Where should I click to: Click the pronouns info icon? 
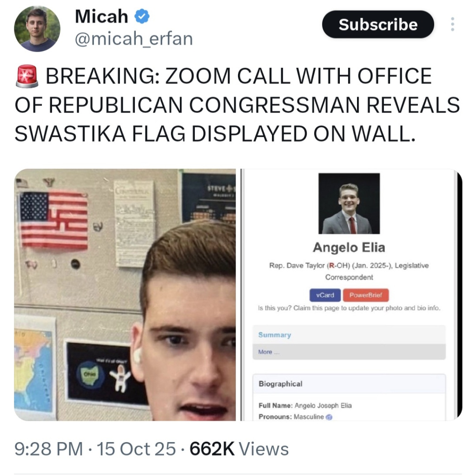(329, 417)
